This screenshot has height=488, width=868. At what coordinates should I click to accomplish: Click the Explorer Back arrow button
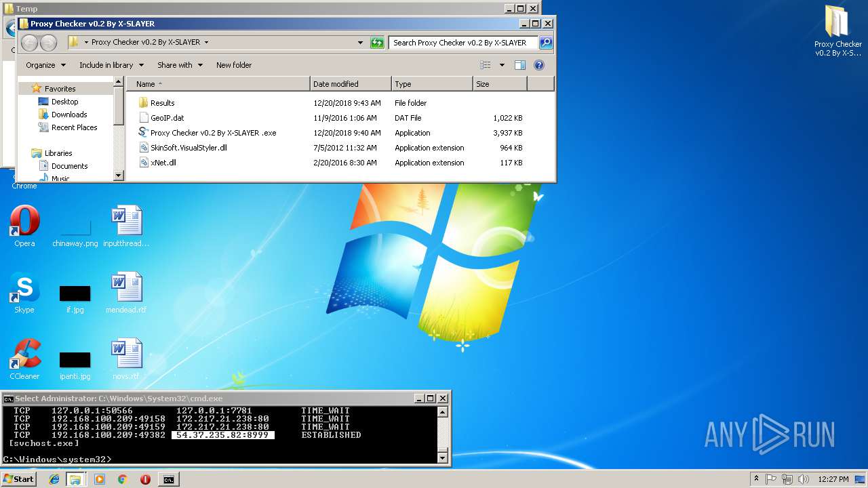29,43
